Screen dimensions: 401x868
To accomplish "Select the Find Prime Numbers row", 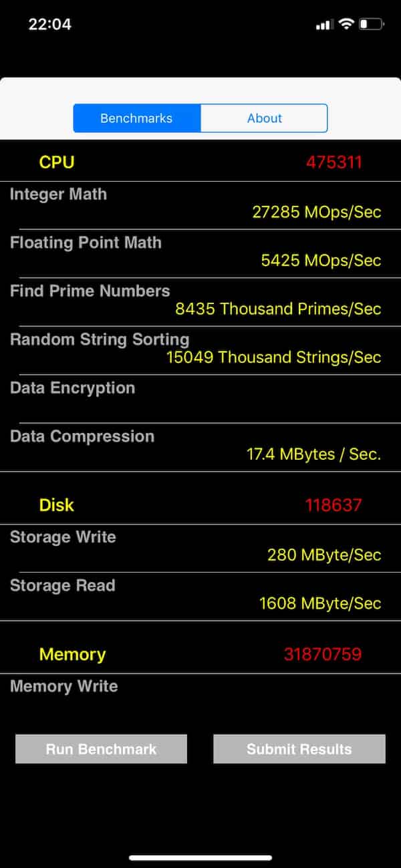I will click(x=200, y=301).
